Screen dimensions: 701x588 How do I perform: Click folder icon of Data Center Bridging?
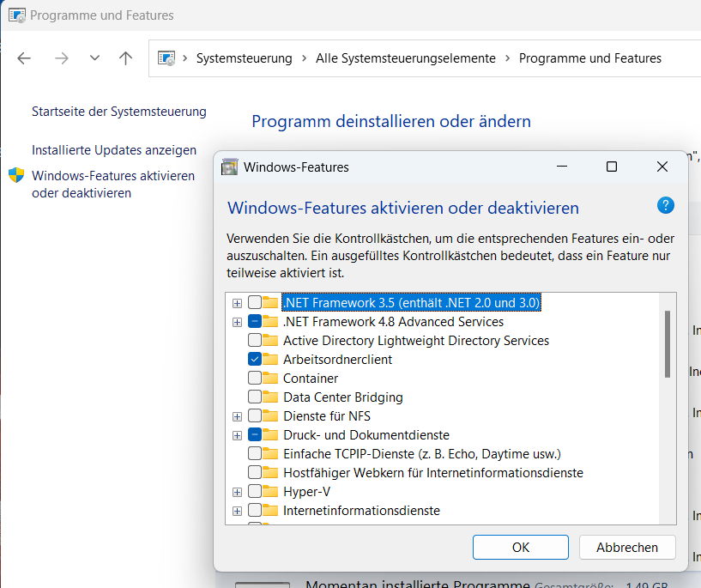[x=270, y=397]
